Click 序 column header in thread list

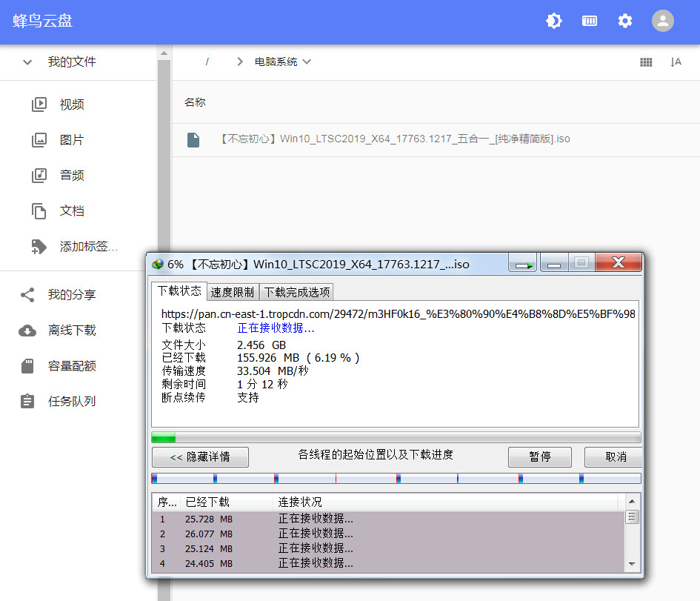[167, 502]
